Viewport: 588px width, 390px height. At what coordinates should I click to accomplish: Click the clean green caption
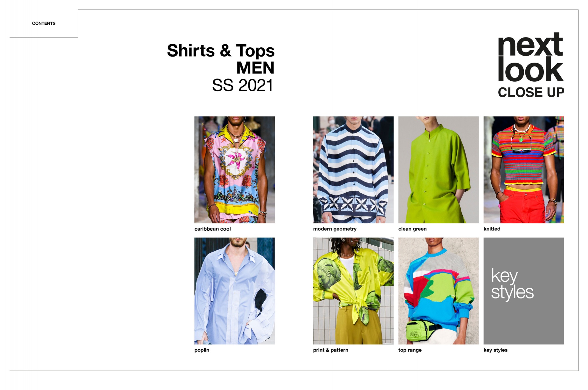412,229
